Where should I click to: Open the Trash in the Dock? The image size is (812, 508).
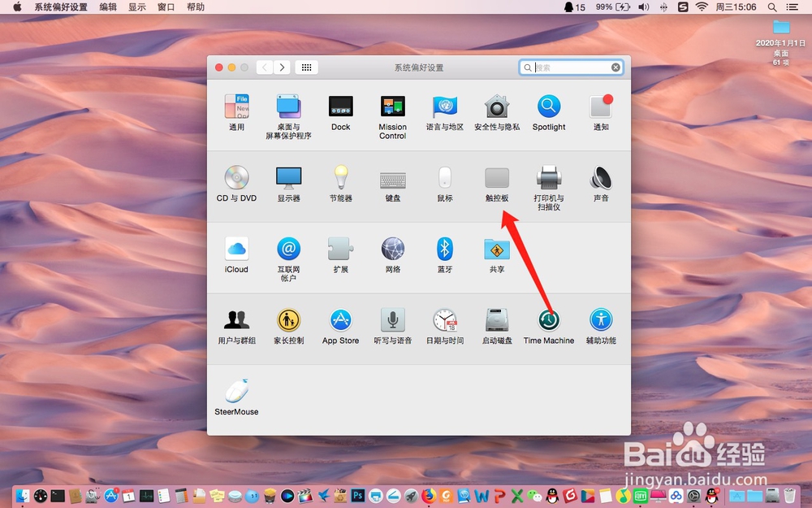789,496
